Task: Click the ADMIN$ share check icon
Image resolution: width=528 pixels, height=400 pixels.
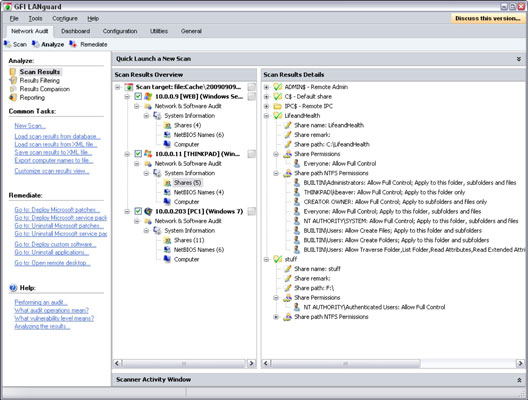Action: point(277,87)
